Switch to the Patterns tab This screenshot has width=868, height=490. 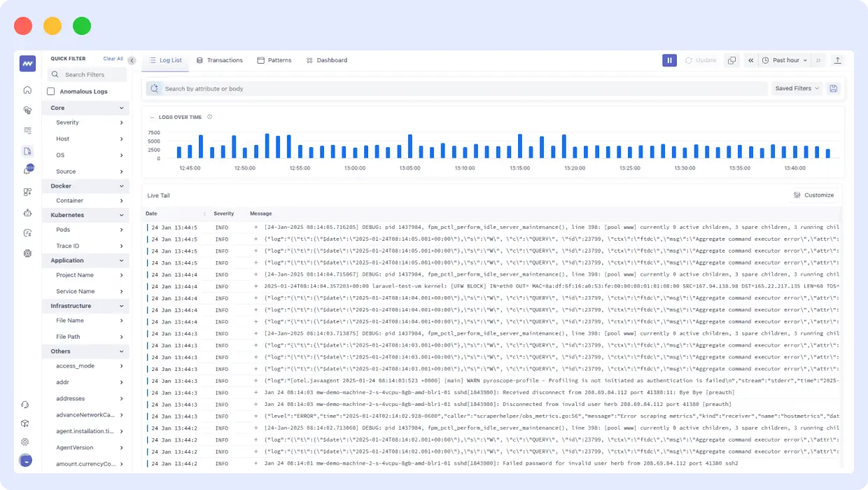pos(274,60)
